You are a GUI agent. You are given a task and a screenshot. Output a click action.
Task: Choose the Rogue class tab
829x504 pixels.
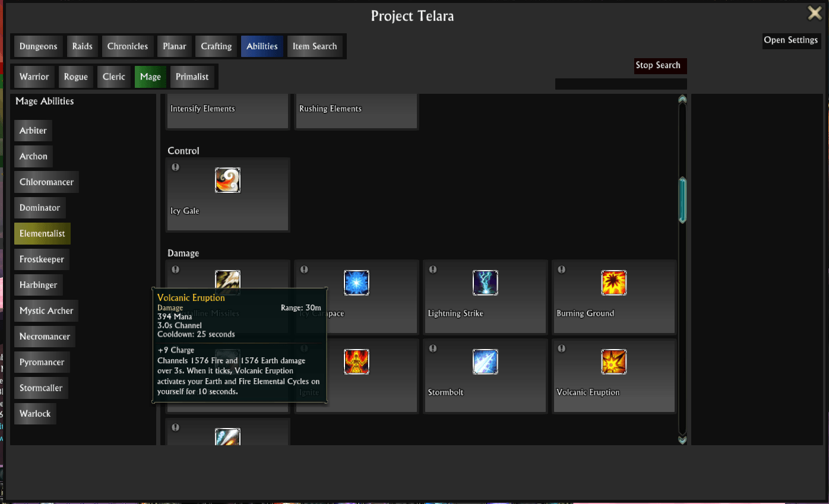click(76, 77)
